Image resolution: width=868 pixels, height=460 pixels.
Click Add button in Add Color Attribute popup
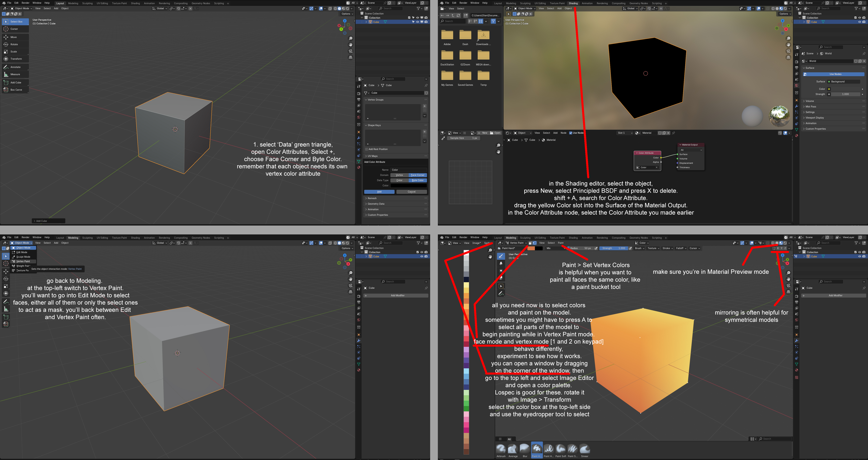[x=379, y=192]
